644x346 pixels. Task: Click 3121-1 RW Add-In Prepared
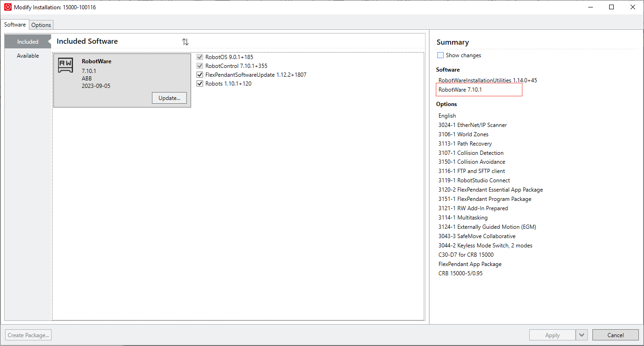473,208
